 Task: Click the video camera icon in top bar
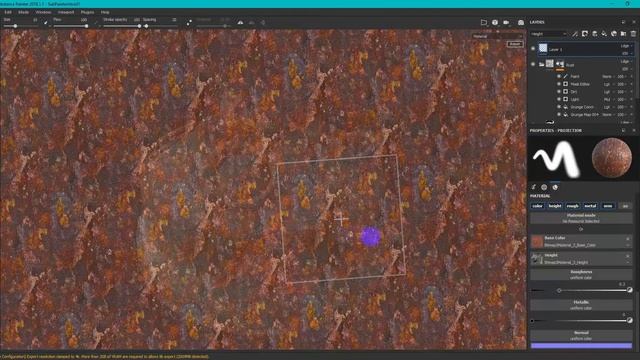point(506,22)
